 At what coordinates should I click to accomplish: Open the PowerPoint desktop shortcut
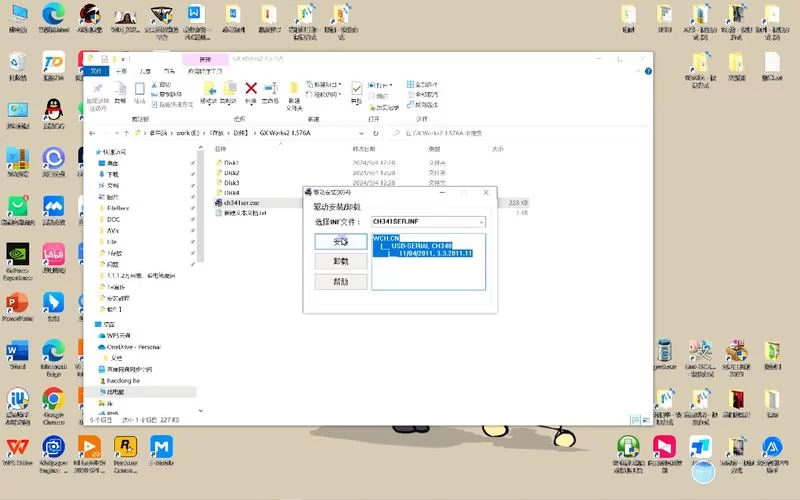17,304
